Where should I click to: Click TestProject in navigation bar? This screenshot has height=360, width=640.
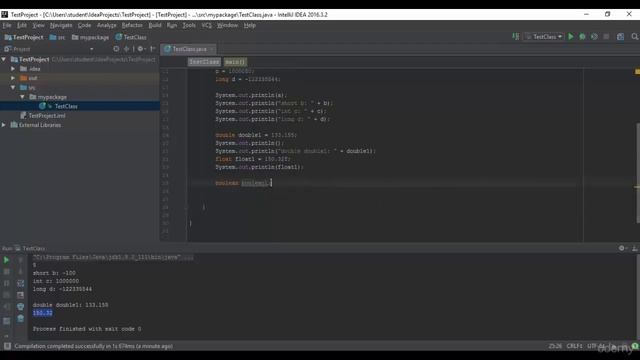click(24, 37)
